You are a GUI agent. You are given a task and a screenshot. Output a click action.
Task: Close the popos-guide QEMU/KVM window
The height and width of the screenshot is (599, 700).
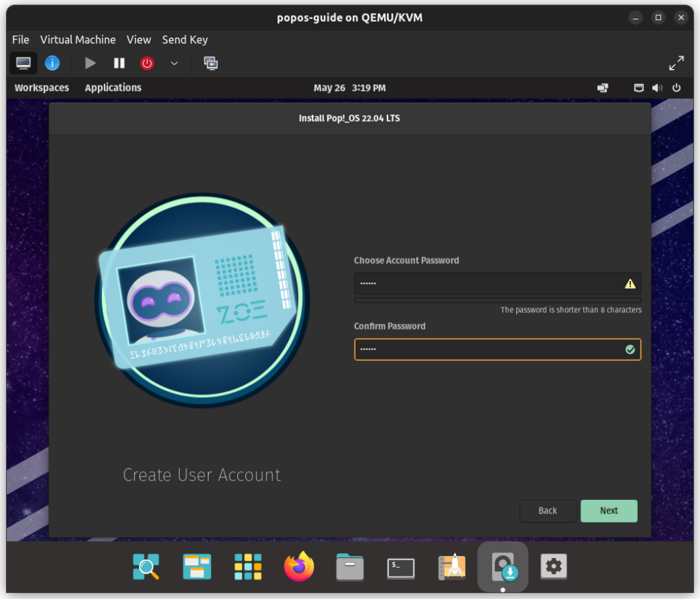point(681,17)
